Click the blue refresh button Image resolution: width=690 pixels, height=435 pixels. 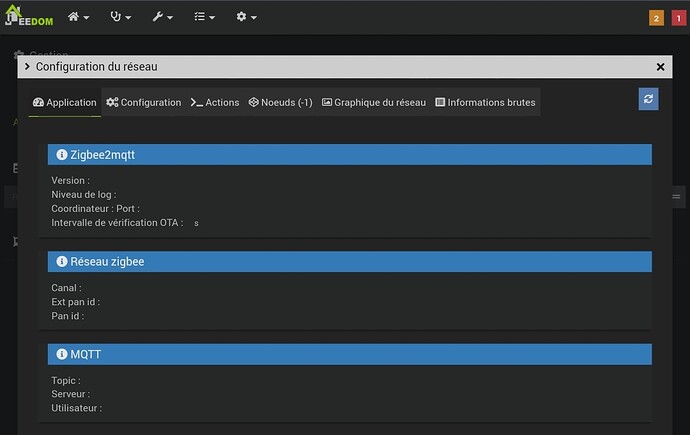coord(648,99)
